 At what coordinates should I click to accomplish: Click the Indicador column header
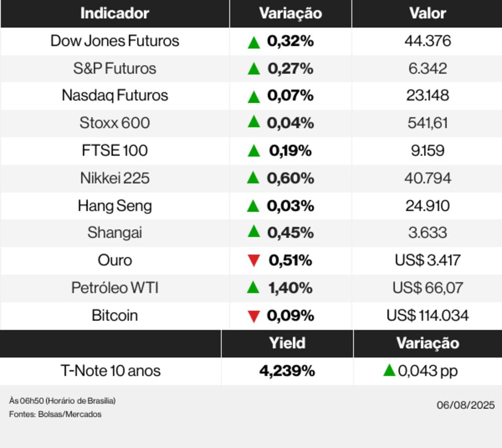[115, 14]
